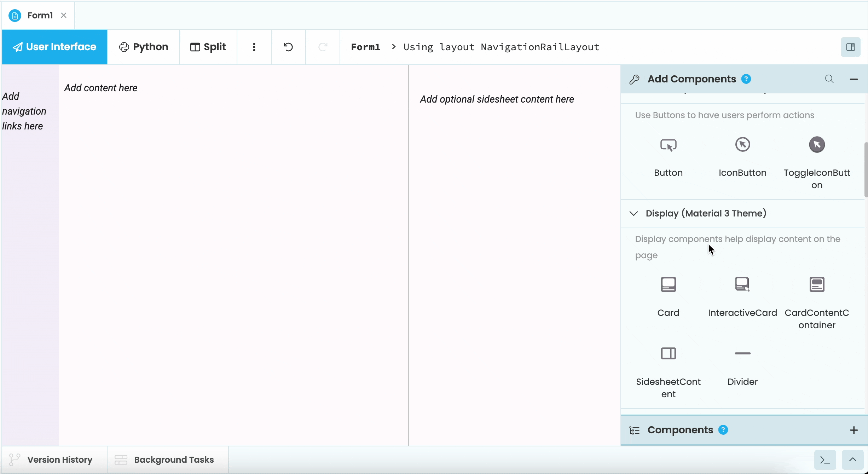Toggle the right sidebar panel

click(851, 47)
